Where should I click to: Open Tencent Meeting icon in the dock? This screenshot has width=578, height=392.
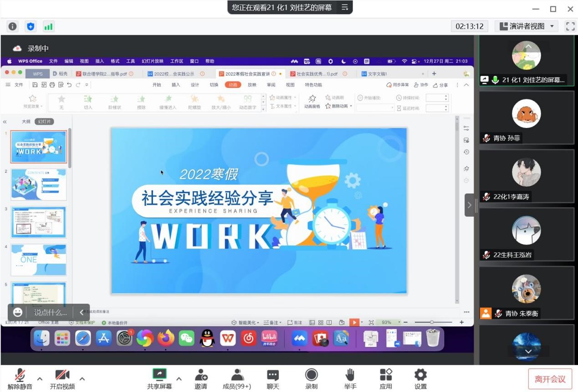(299, 338)
